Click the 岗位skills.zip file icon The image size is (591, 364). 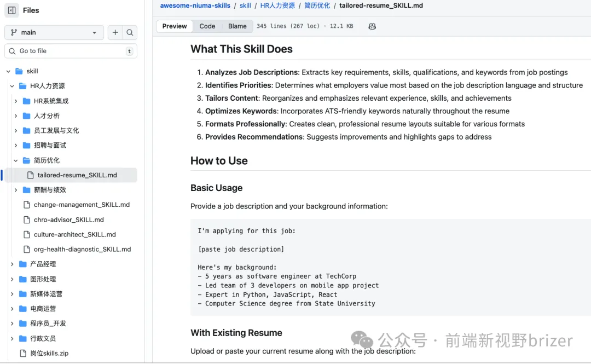click(23, 354)
